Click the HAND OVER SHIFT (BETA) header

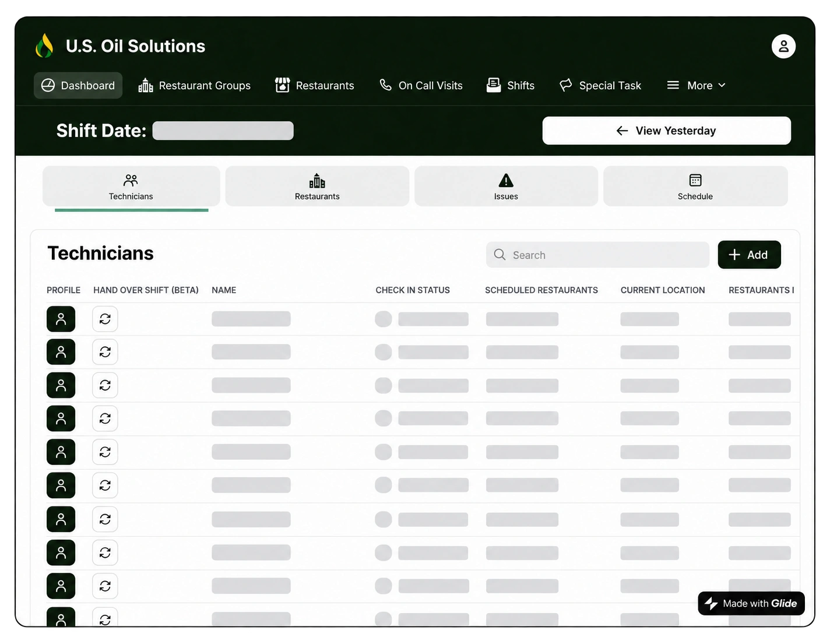tap(146, 290)
